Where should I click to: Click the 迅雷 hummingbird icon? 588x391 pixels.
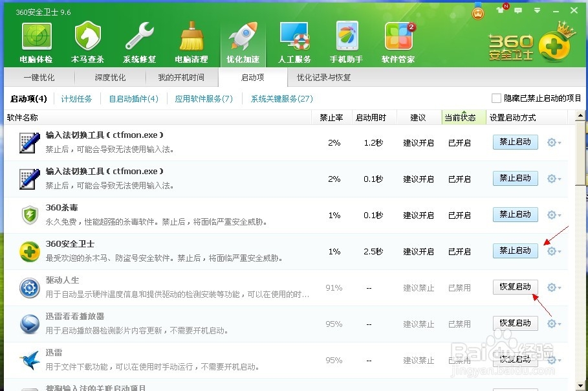tap(30, 360)
